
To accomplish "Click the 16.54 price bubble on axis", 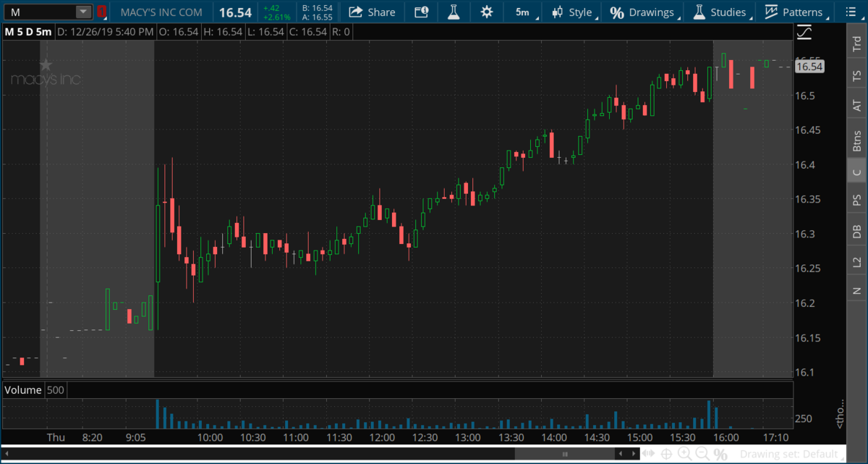I will coord(809,67).
